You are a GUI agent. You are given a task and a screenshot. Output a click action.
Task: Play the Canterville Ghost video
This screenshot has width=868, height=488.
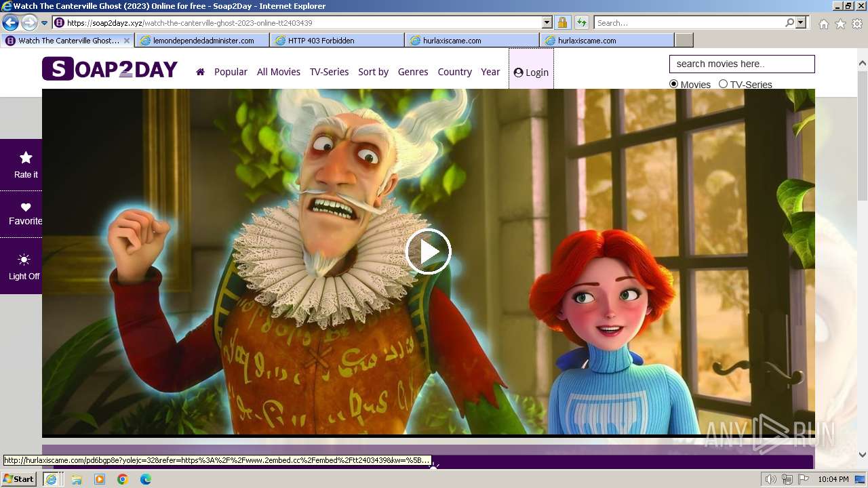coord(428,251)
